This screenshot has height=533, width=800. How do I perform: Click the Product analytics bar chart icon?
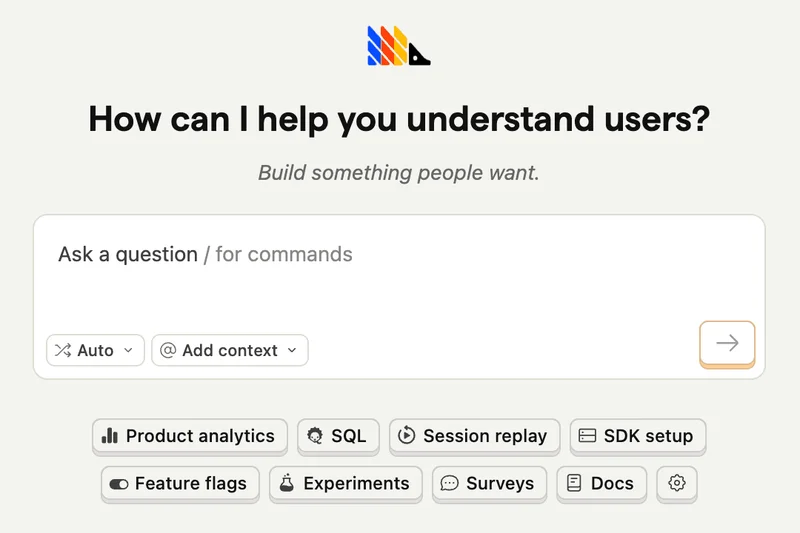(110, 436)
